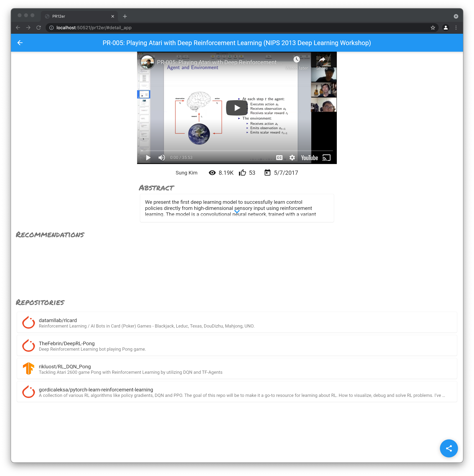
Task: Bookmark this page with the star icon
Action: coord(433,28)
